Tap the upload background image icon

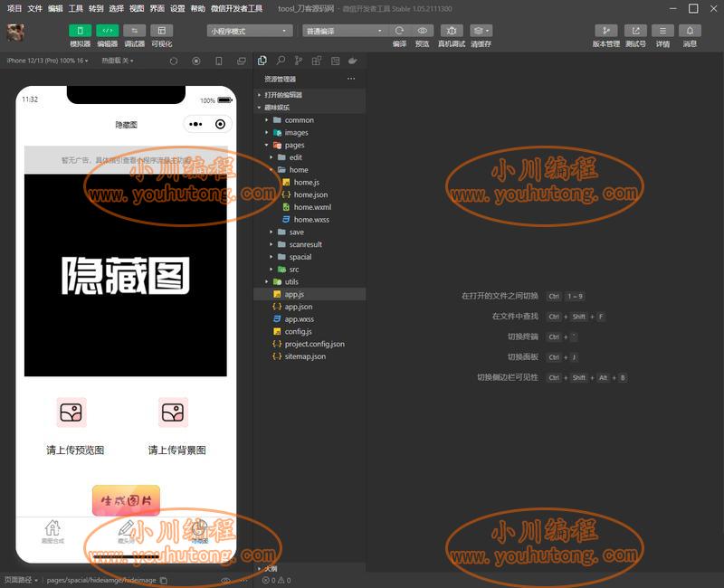pos(173,413)
